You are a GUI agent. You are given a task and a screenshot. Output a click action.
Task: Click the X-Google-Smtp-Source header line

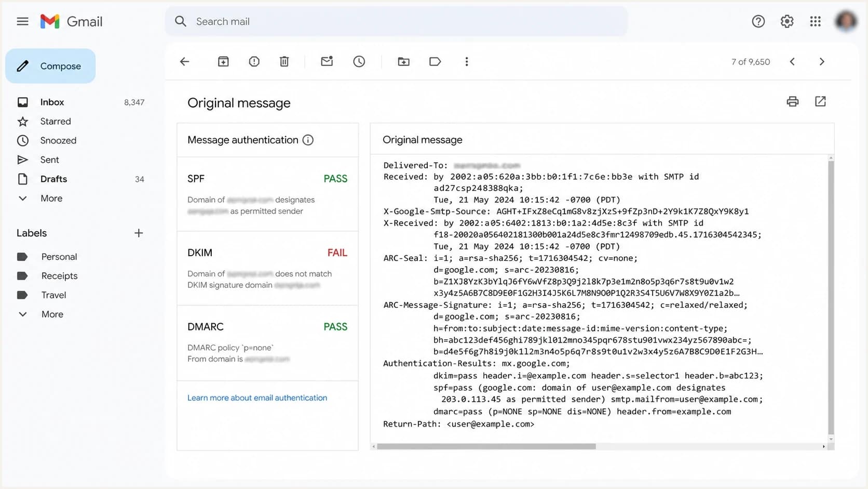(x=566, y=212)
